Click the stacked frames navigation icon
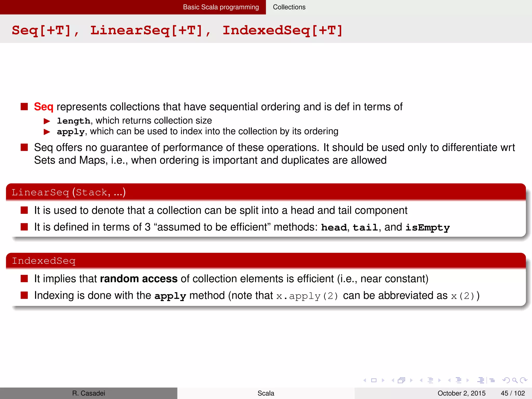532x399 pixels. tap(401, 380)
